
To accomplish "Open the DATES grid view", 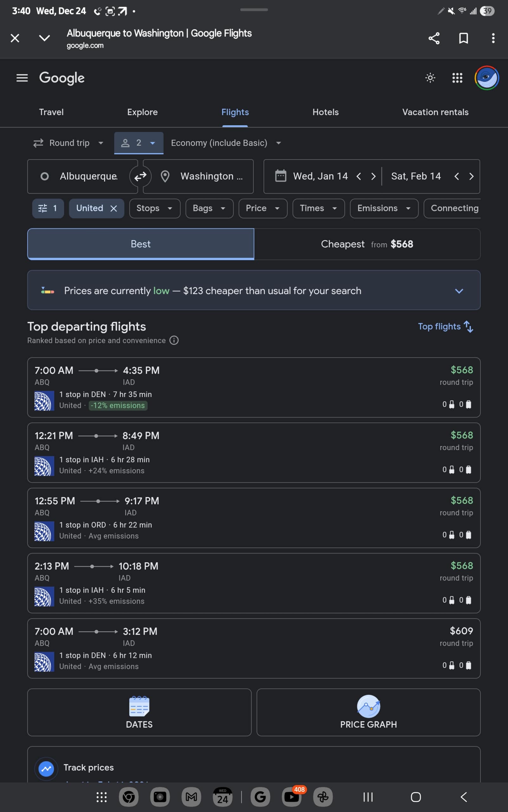I will 139,712.
